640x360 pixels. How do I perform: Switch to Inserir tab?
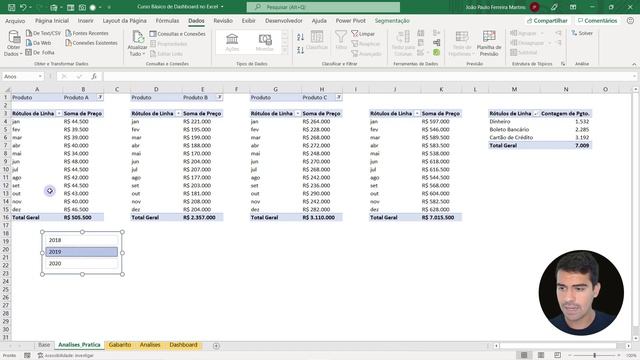point(85,20)
